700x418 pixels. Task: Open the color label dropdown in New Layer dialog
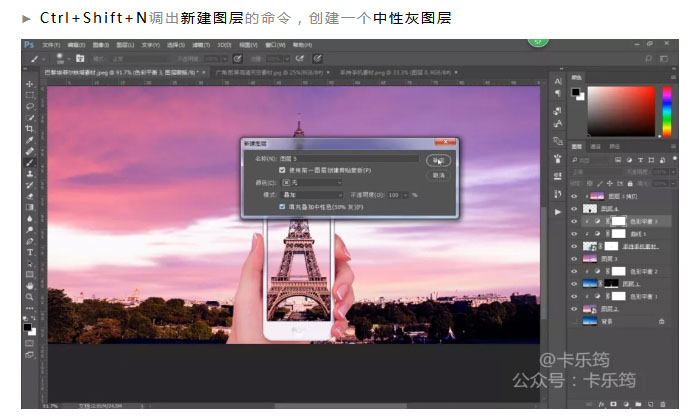[x=312, y=183]
